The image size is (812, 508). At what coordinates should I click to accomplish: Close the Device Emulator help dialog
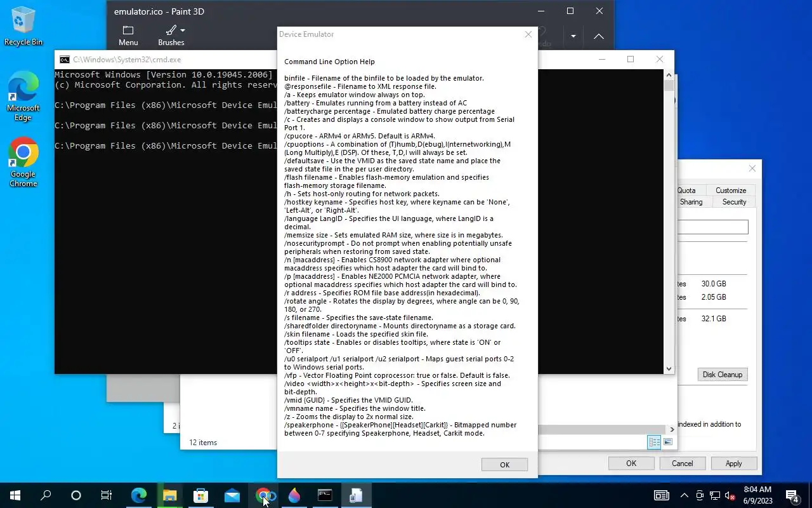[528, 34]
